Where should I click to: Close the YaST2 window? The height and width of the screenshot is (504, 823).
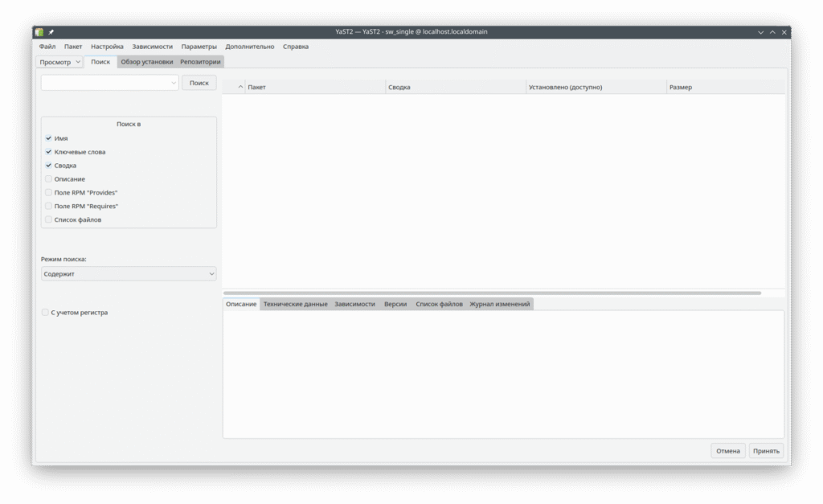tap(784, 32)
